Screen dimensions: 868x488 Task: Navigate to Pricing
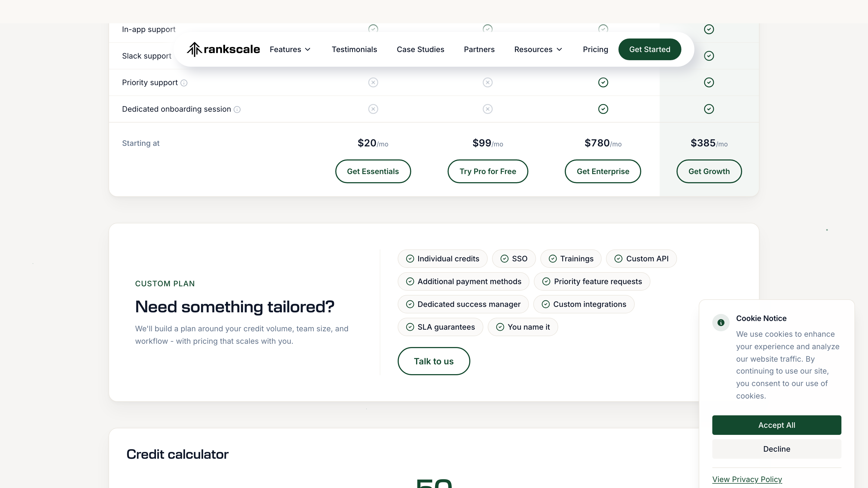(x=595, y=50)
